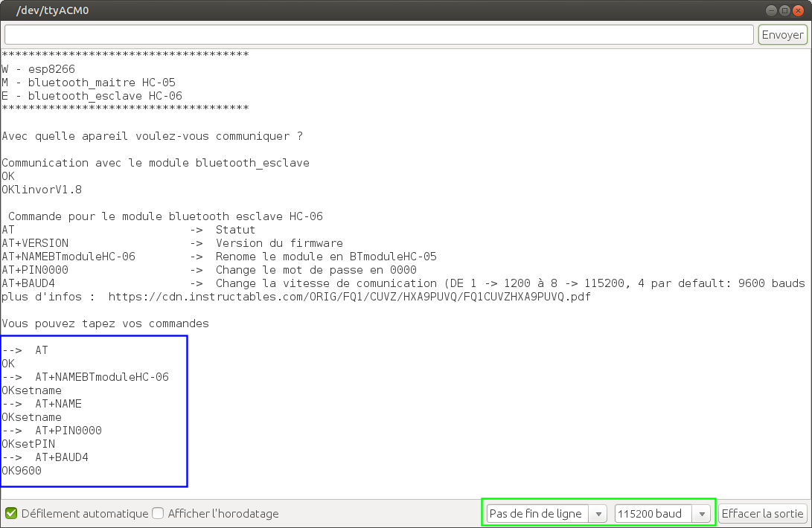
Task: Expand the 115200 baud rate dropdown
Action: (x=662, y=514)
